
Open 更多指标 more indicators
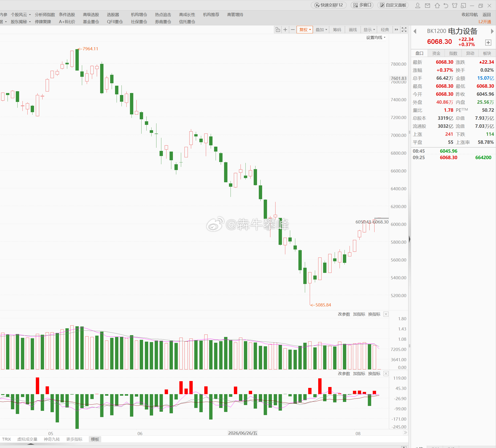[74, 439]
